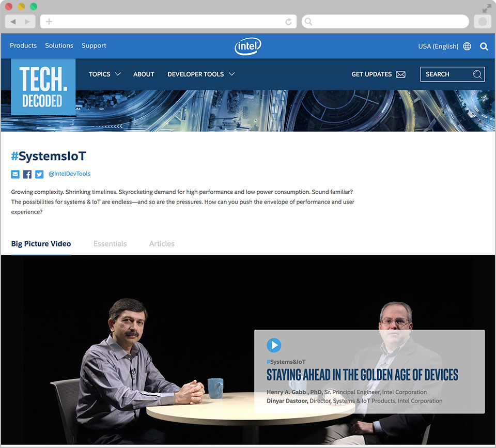This screenshot has width=496, height=448.
Task: Focus the Tech.Decoded SEARCH field
Action: 453,74
